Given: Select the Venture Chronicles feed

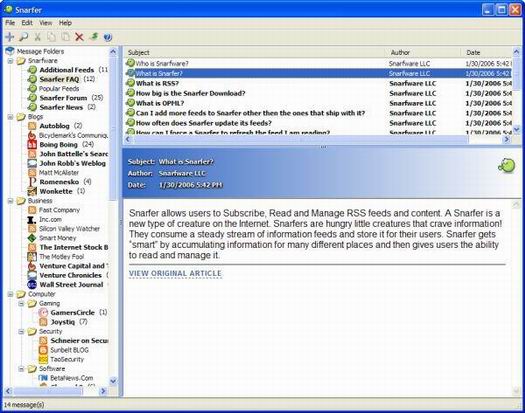Looking at the screenshot, I should [x=70, y=275].
